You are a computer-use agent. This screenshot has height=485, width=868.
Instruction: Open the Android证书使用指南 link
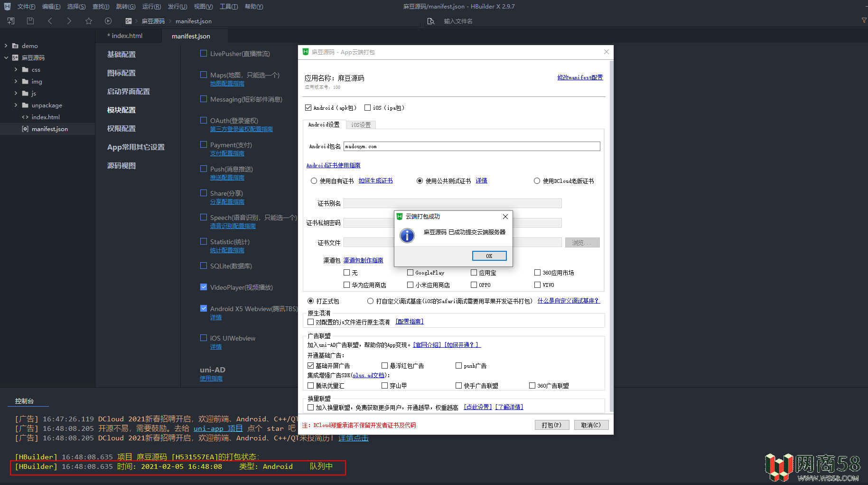click(x=333, y=165)
